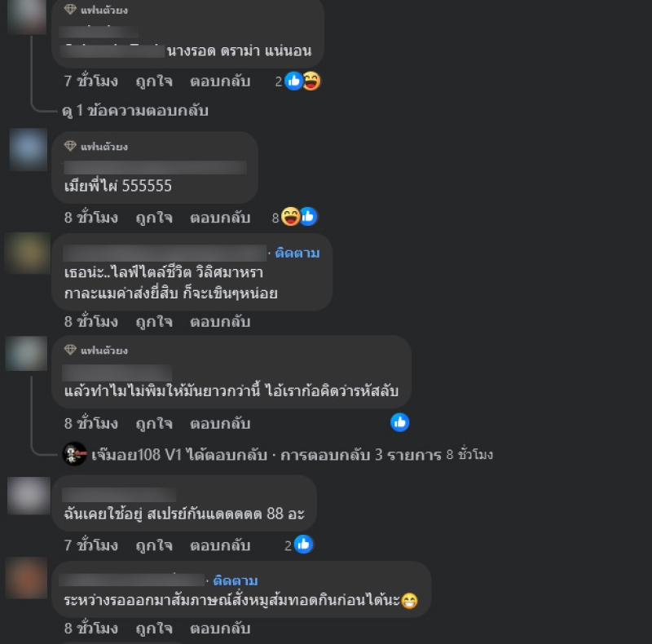Reply to the 'หมูส้มทอด' comment
This screenshot has height=644, width=652.
point(220,629)
